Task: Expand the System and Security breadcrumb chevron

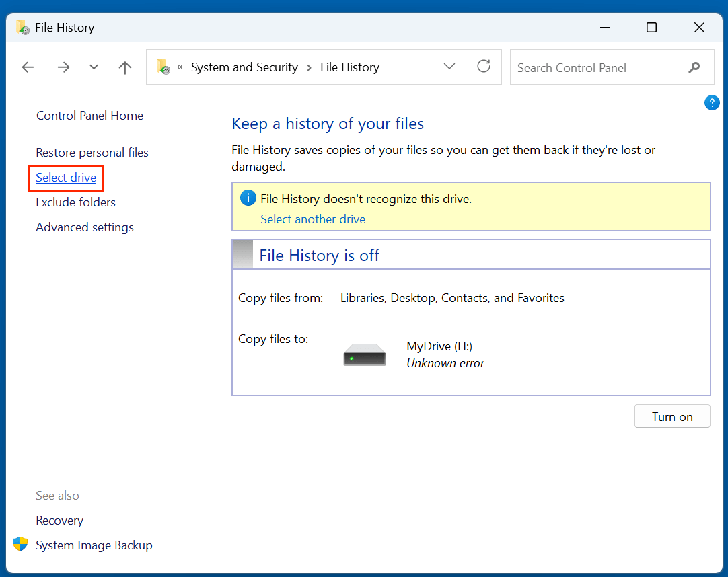Action: tap(310, 67)
